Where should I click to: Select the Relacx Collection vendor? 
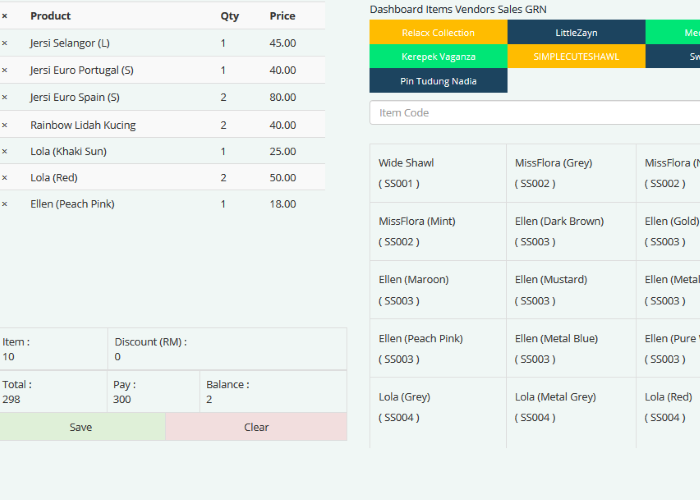coord(438,33)
